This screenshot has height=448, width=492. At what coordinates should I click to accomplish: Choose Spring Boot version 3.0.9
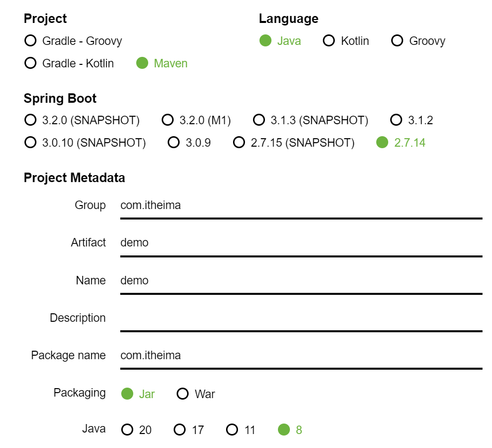tap(174, 143)
